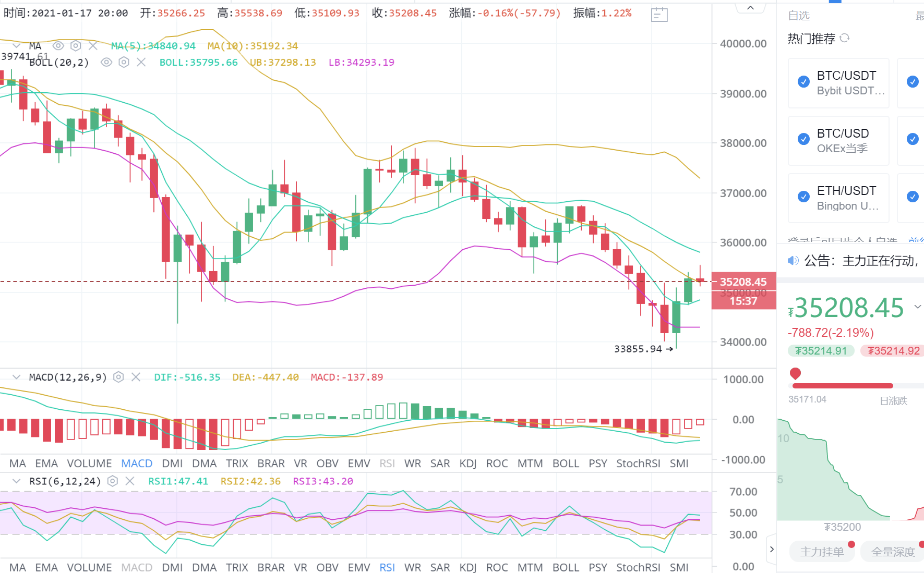Image resolution: width=924 pixels, height=573 pixels.
Task: Expand the dropdown beside price 35208.45
Action: 918,307
